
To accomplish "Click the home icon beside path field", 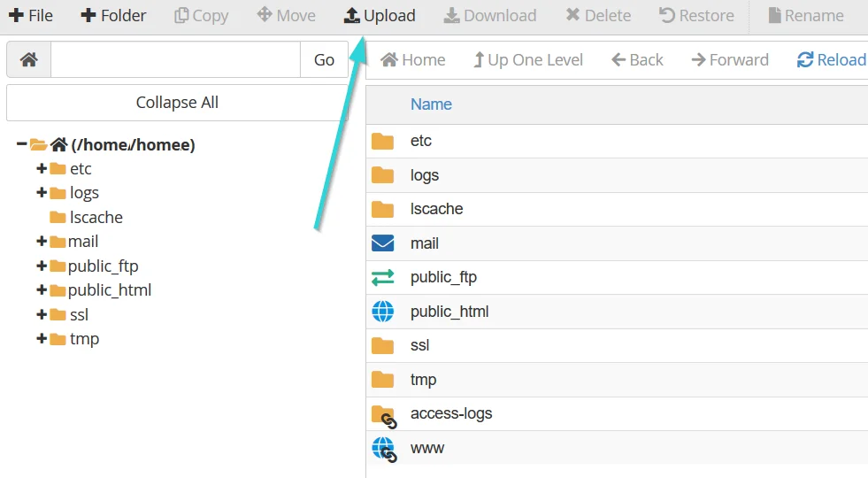I will 28,60.
